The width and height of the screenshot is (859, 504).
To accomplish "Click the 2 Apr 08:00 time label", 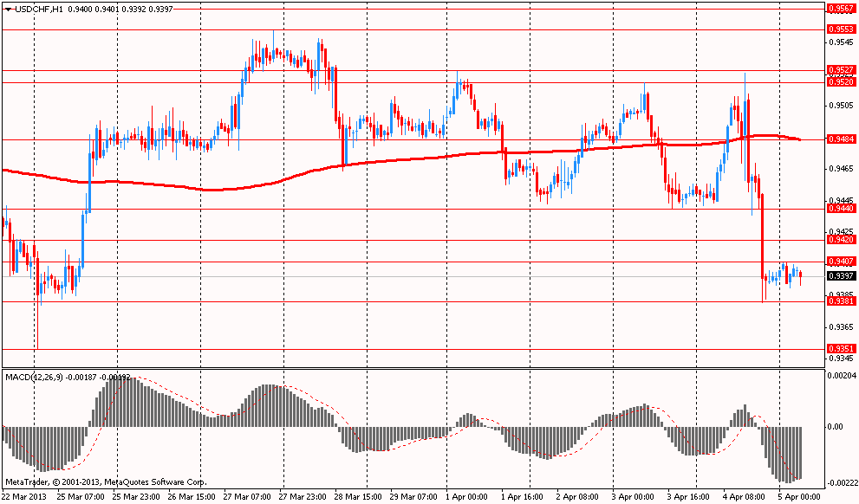I will 577,497.
